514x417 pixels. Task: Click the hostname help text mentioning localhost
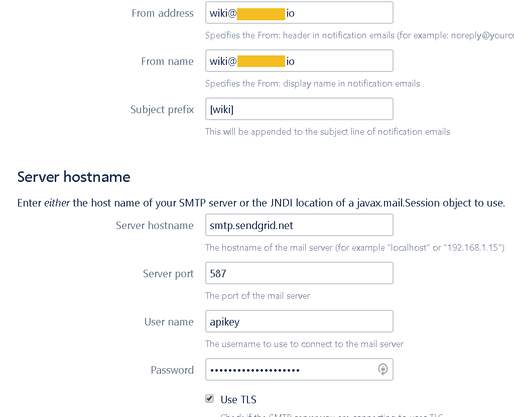[x=355, y=248]
